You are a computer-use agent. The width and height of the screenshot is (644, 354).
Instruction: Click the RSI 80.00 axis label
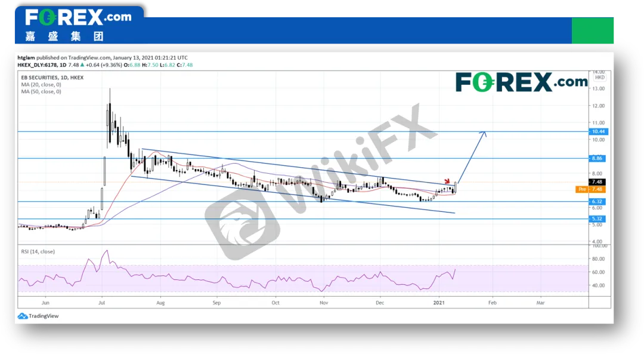(x=599, y=258)
